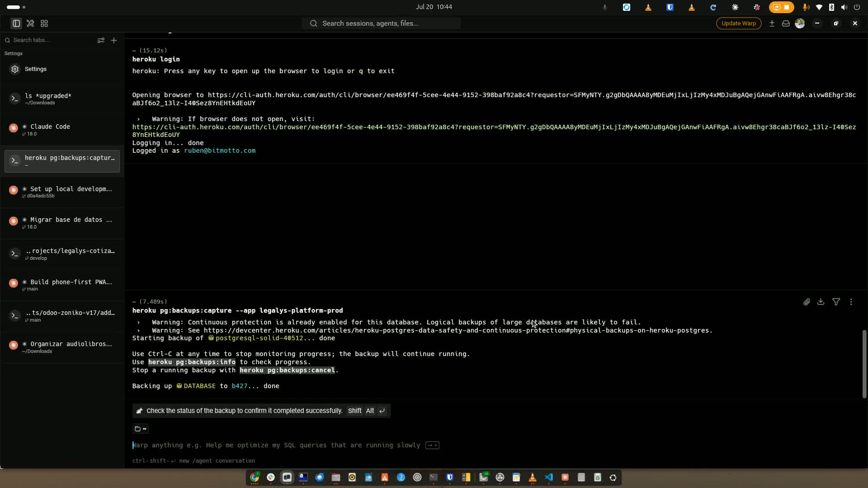Open the "Migrar base de datos" tab

click(x=62, y=223)
